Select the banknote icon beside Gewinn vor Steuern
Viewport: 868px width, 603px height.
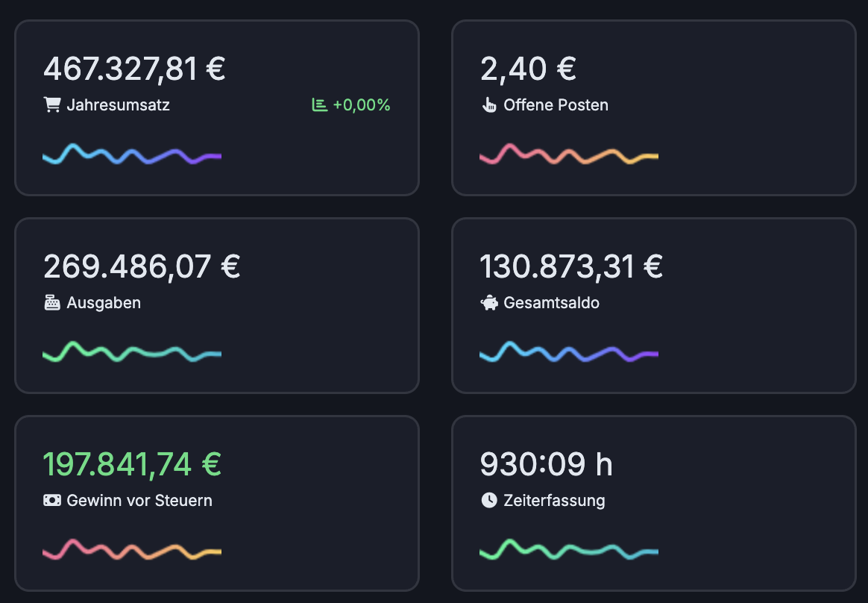coord(51,500)
